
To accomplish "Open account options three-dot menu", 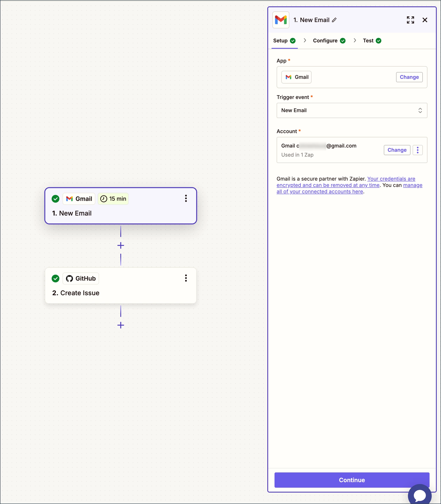I will (x=417, y=150).
